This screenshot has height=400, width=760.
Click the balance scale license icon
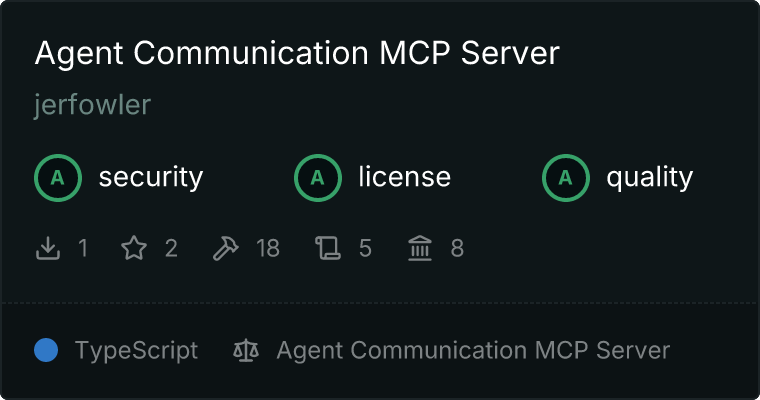(x=246, y=350)
